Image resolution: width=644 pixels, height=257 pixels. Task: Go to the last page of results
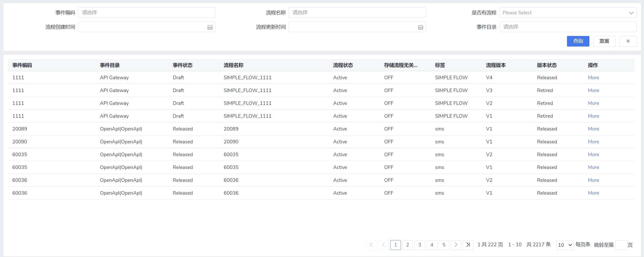(x=468, y=245)
